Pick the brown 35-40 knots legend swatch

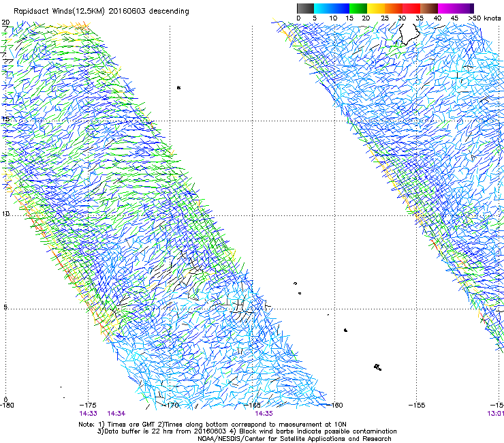pyautogui.click(x=429, y=8)
